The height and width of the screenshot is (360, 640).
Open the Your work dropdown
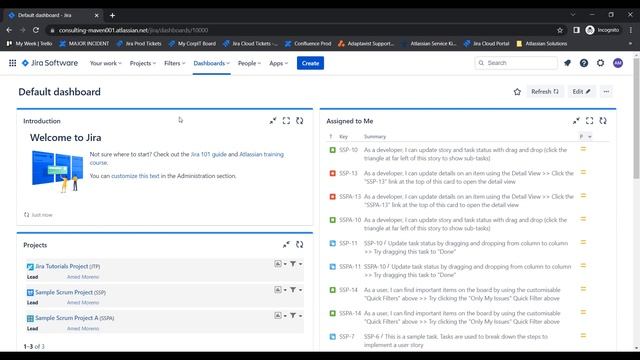[105, 63]
